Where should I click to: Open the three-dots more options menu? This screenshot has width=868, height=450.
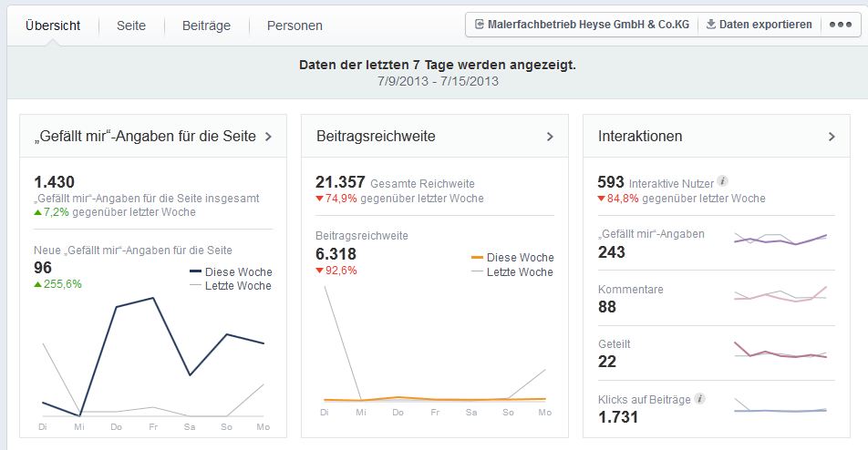point(840,25)
